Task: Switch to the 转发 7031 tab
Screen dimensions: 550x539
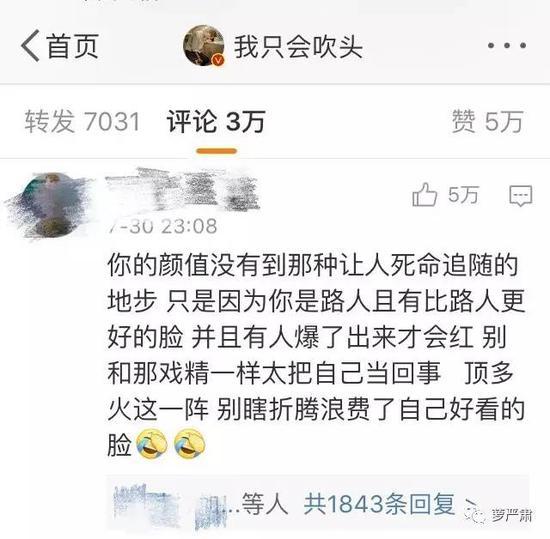Action: click(82, 122)
